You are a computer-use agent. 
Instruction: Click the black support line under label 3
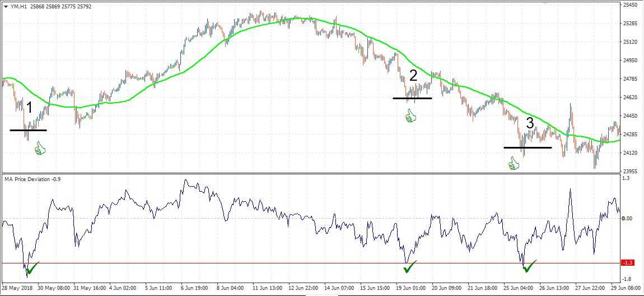pyautogui.click(x=528, y=147)
